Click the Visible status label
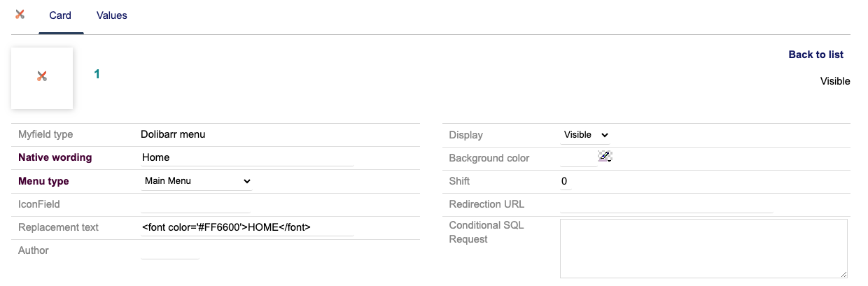 [834, 81]
